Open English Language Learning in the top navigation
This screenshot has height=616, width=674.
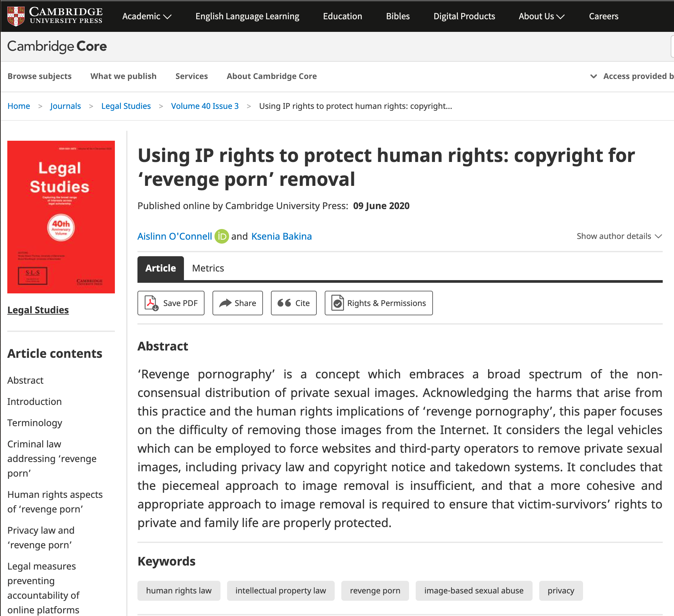click(247, 16)
